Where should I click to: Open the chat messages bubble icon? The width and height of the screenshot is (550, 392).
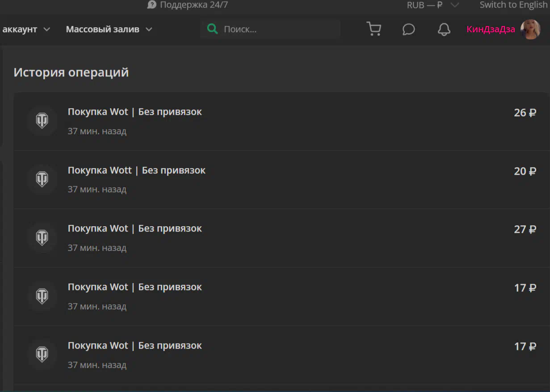tap(408, 30)
